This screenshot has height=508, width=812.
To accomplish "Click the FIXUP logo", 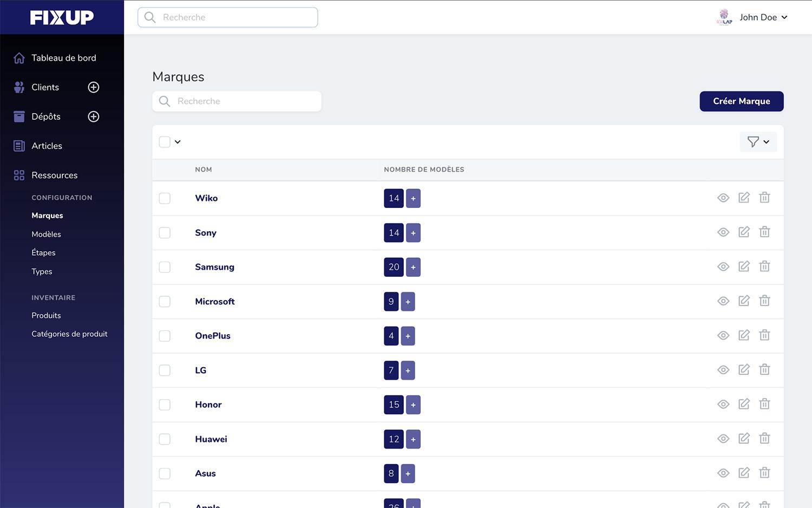I will [x=62, y=17].
